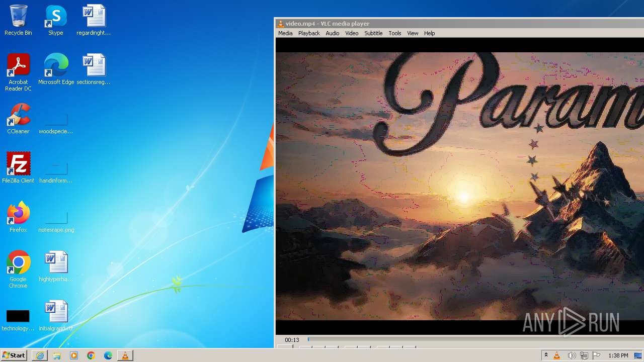Open VLC Playback menu
Viewport: 644px width, 362px height.
coord(309,33)
